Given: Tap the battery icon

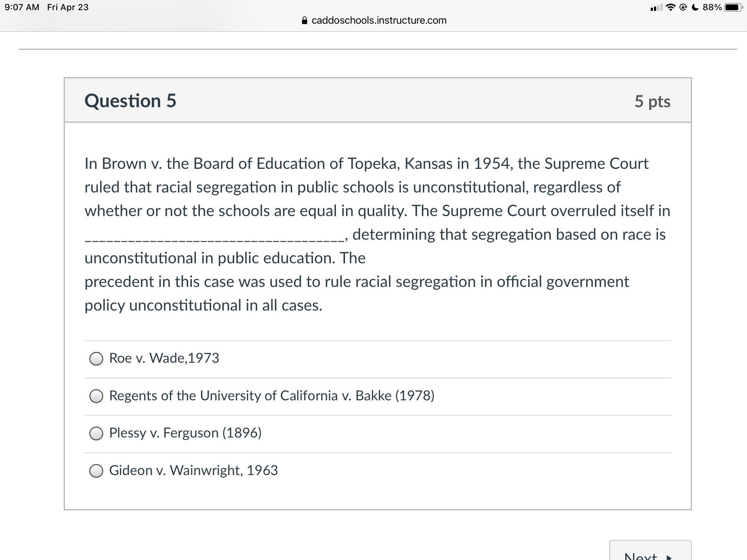Looking at the screenshot, I should [733, 7].
